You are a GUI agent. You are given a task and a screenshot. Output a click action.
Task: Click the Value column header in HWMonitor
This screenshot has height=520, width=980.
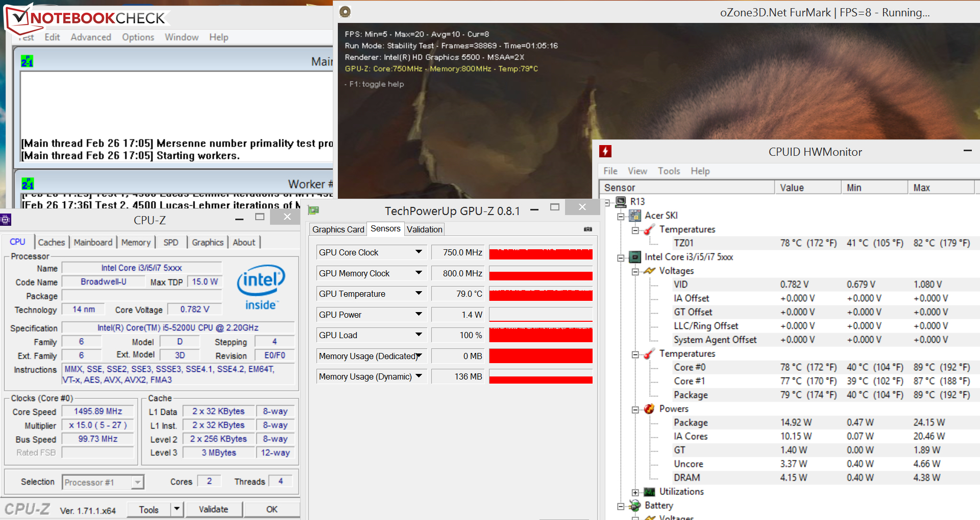click(808, 187)
